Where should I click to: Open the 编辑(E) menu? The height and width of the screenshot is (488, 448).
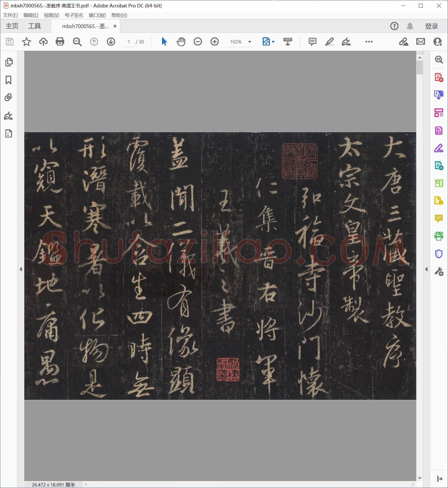31,15
